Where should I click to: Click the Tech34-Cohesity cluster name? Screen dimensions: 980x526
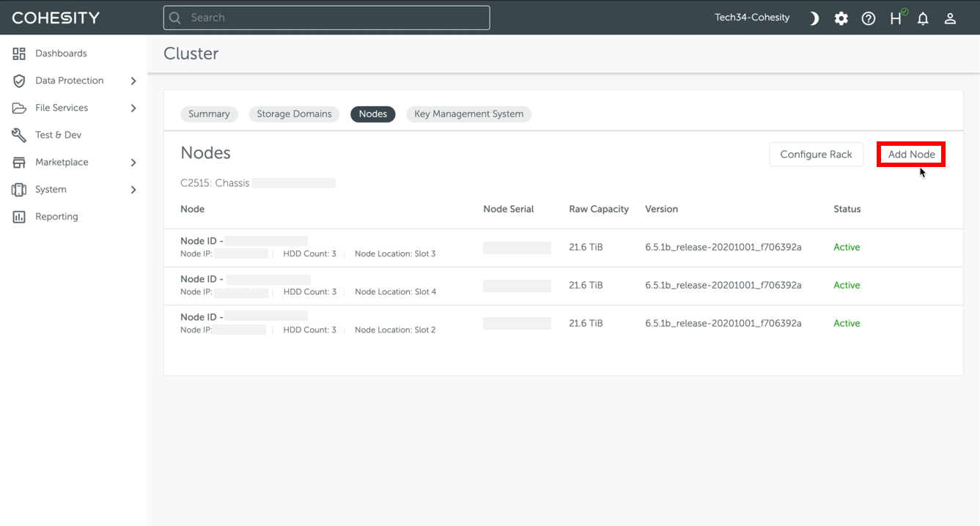[752, 18]
